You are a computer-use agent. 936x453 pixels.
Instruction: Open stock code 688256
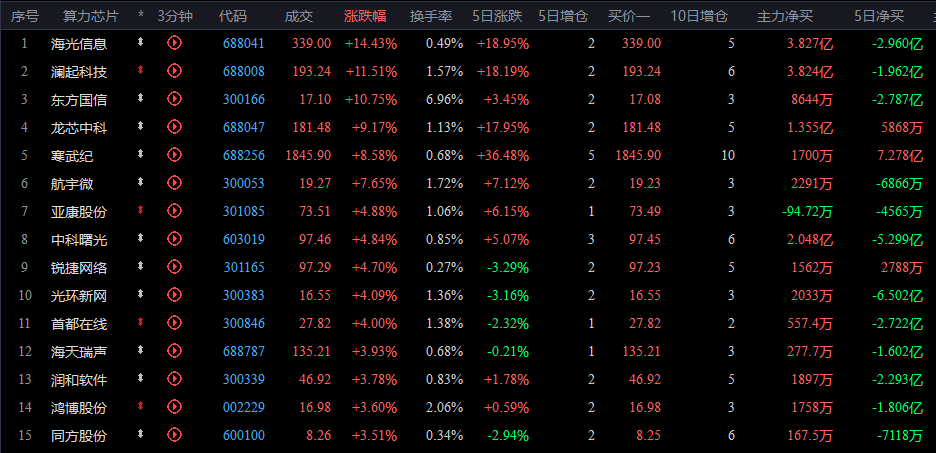point(244,156)
